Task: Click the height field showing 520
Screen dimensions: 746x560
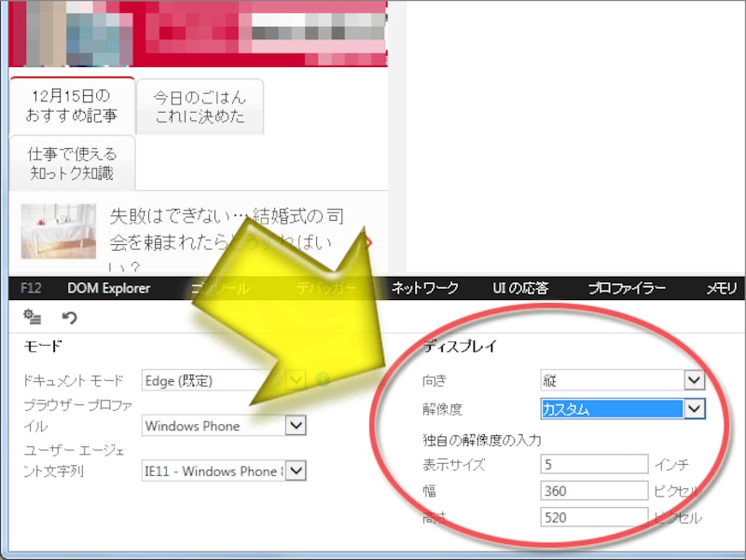Action: 594,517
